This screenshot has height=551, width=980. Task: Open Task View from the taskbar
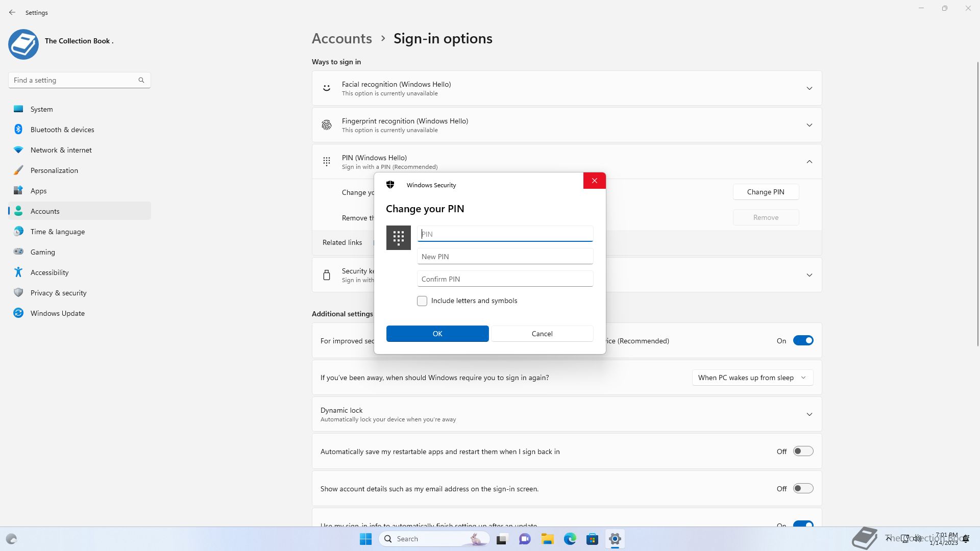502,539
